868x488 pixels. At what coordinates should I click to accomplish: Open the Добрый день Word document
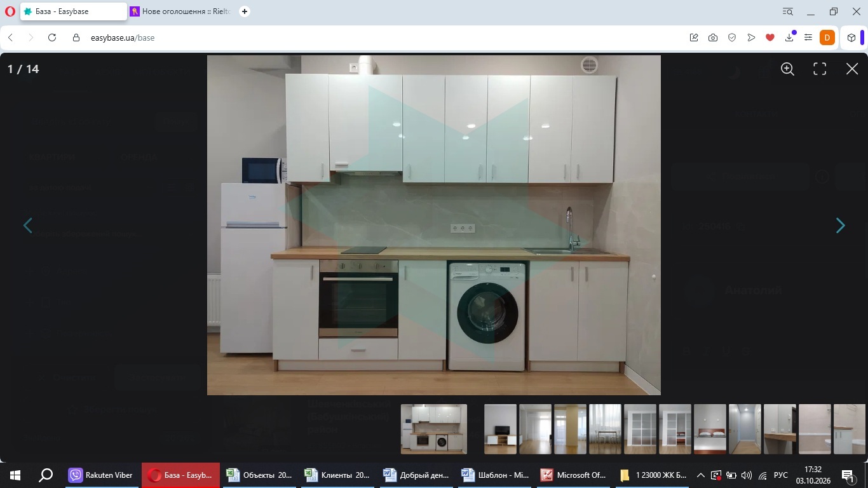tap(416, 475)
